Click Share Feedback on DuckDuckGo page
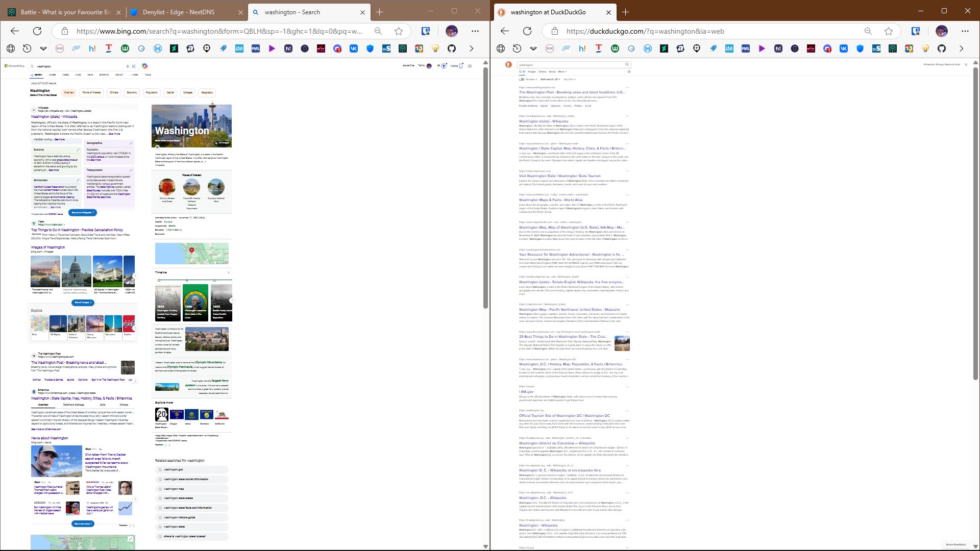The width and height of the screenshot is (980, 551). (956, 545)
